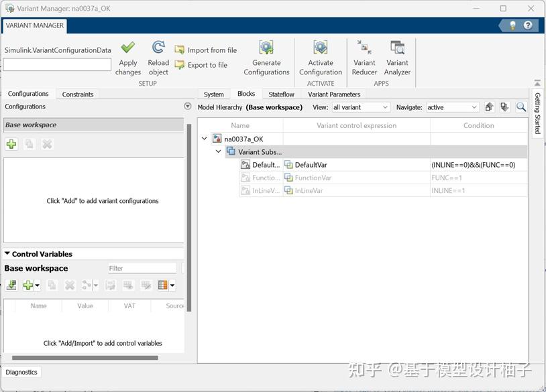The height and width of the screenshot is (392, 546).
Task: Add a new variant configuration
Action: point(11,144)
